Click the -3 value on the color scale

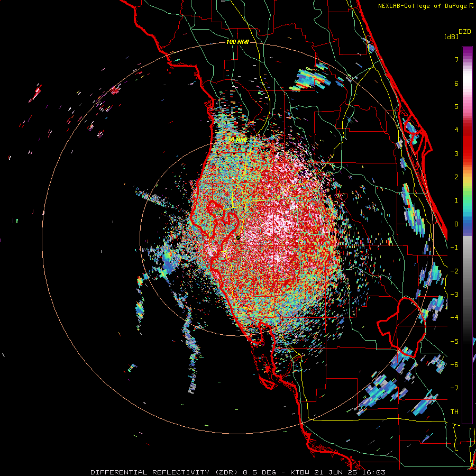click(454, 295)
